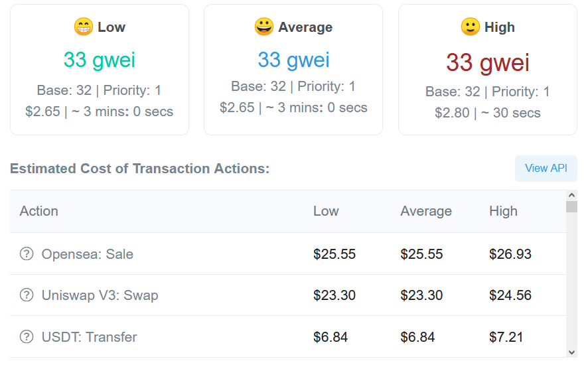The image size is (588, 367).
Task: Click the Low column header in the table
Action: click(326, 211)
